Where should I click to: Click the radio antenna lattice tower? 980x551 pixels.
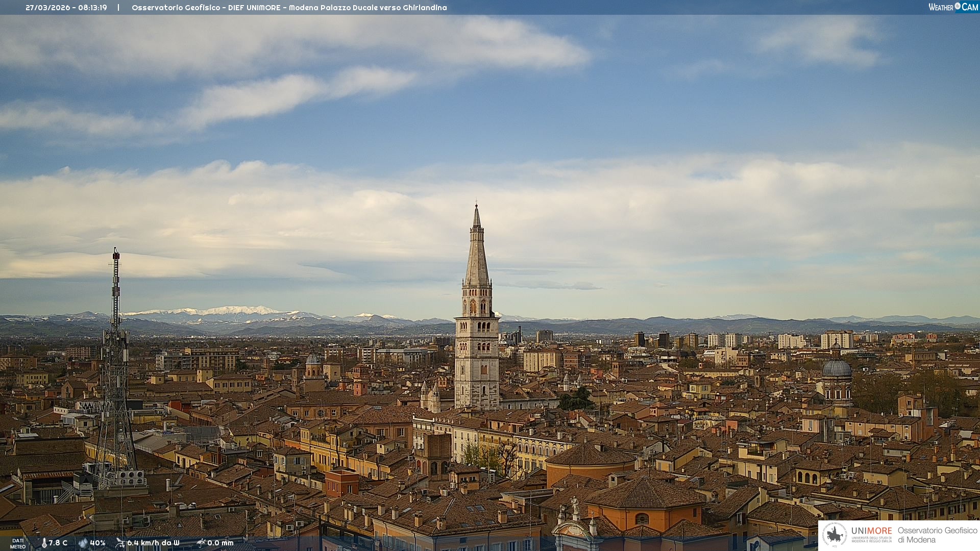(115, 367)
